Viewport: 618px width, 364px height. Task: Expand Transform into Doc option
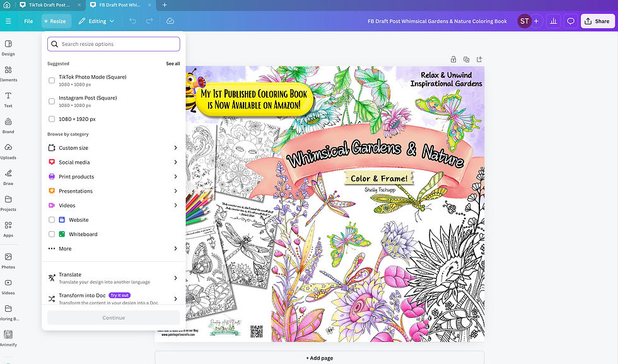(114, 299)
